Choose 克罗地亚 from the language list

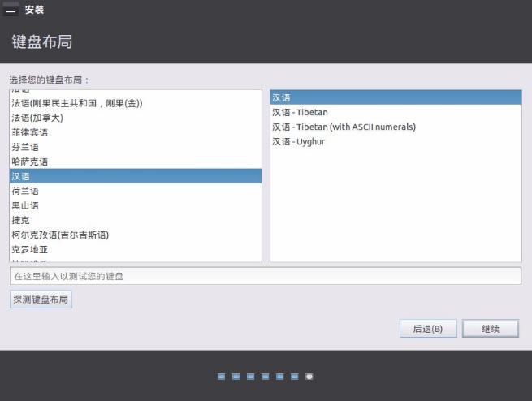pyautogui.click(x=29, y=249)
